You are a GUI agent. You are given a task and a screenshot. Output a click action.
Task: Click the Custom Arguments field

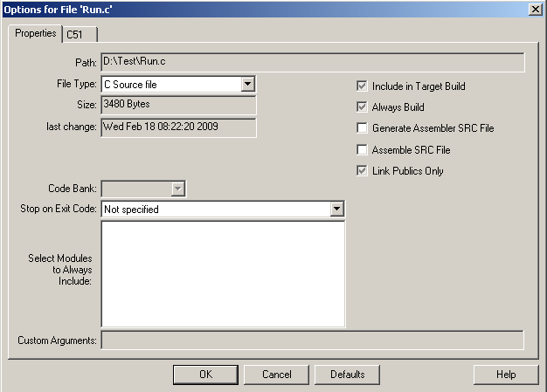tap(313, 340)
